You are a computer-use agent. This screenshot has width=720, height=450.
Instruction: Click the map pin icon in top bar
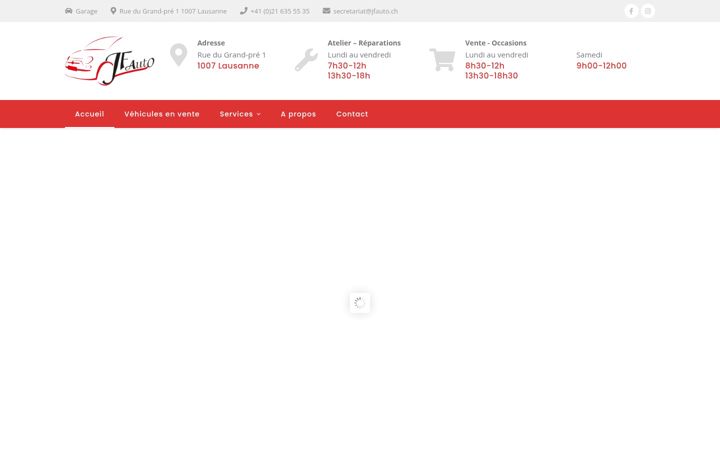tap(113, 11)
